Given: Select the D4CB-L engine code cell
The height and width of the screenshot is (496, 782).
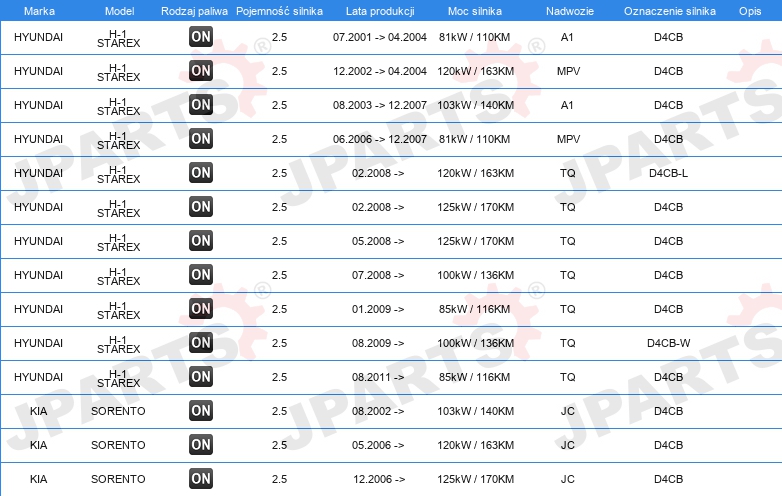Looking at the screenshot, I should [668, 173].
